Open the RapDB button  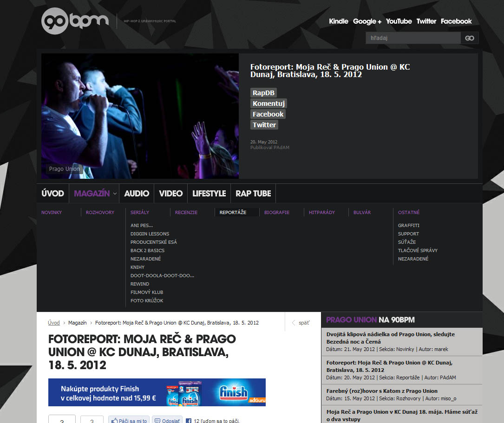pos(263,93)
